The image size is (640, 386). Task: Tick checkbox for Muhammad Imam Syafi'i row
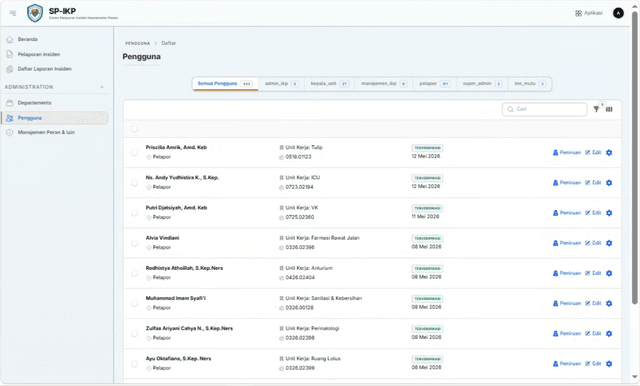[134, 304]
